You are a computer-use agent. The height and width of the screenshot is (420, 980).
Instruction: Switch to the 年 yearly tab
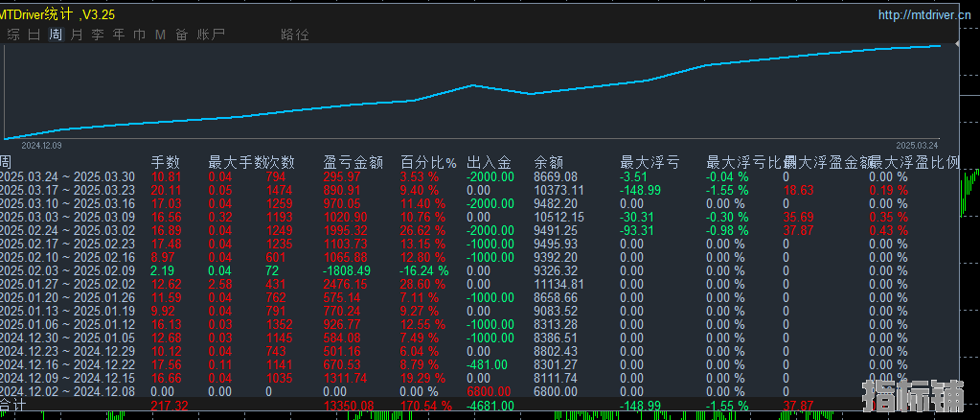point(119,35)
